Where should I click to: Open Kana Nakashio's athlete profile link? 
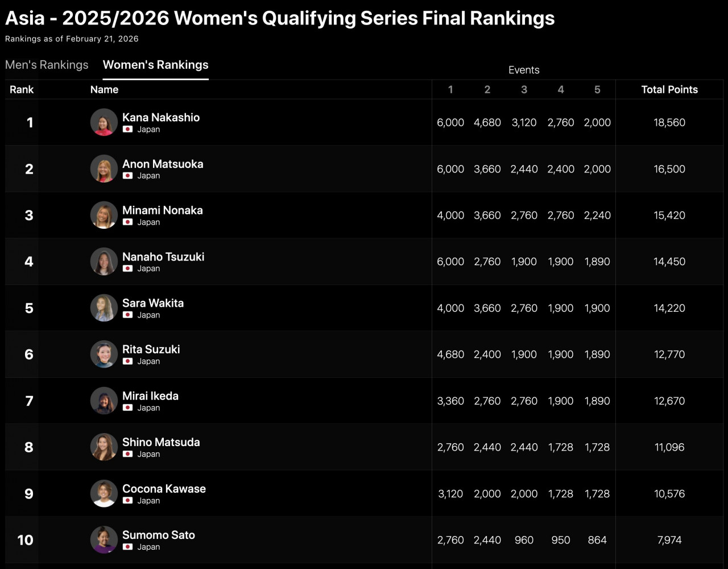[161, 117]
